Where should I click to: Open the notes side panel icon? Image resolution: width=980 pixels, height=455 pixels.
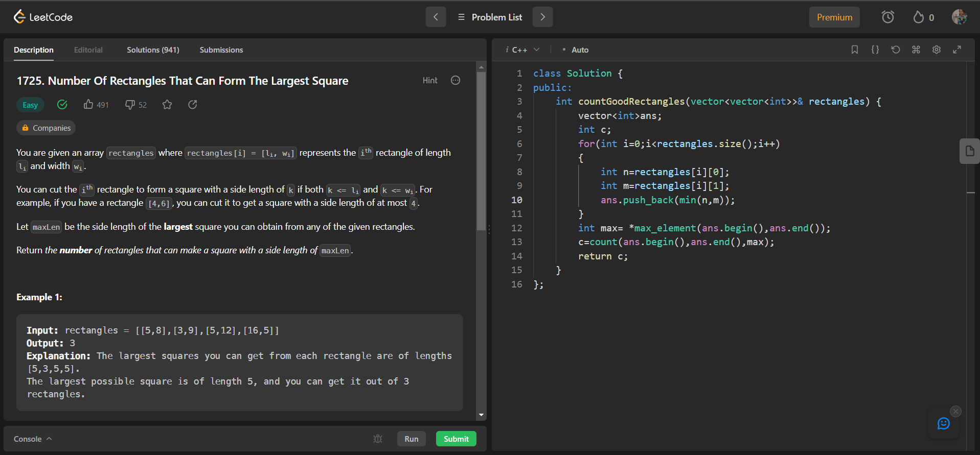point(969,151)
